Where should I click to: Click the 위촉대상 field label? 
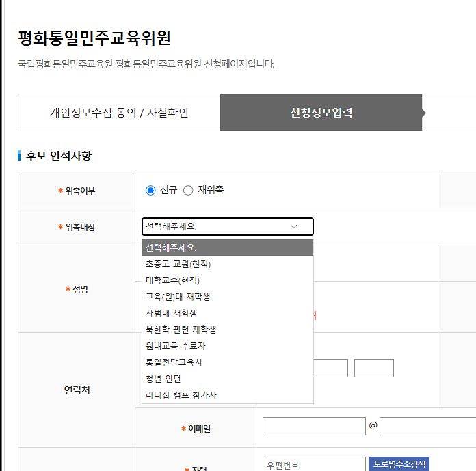[80, 227]
